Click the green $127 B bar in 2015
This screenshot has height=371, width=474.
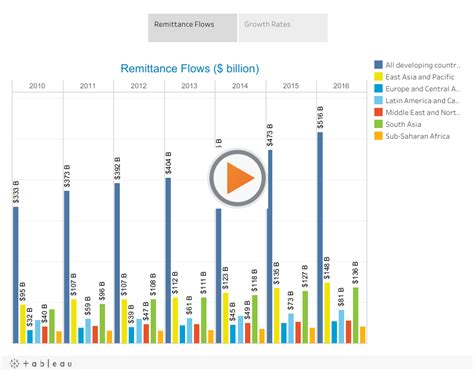[305, 317]
